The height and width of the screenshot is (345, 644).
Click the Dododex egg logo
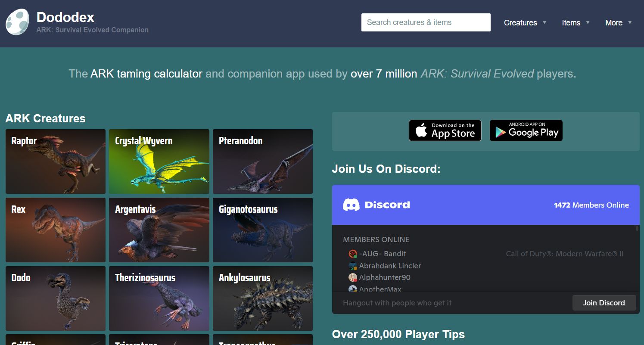pos(17,22)
